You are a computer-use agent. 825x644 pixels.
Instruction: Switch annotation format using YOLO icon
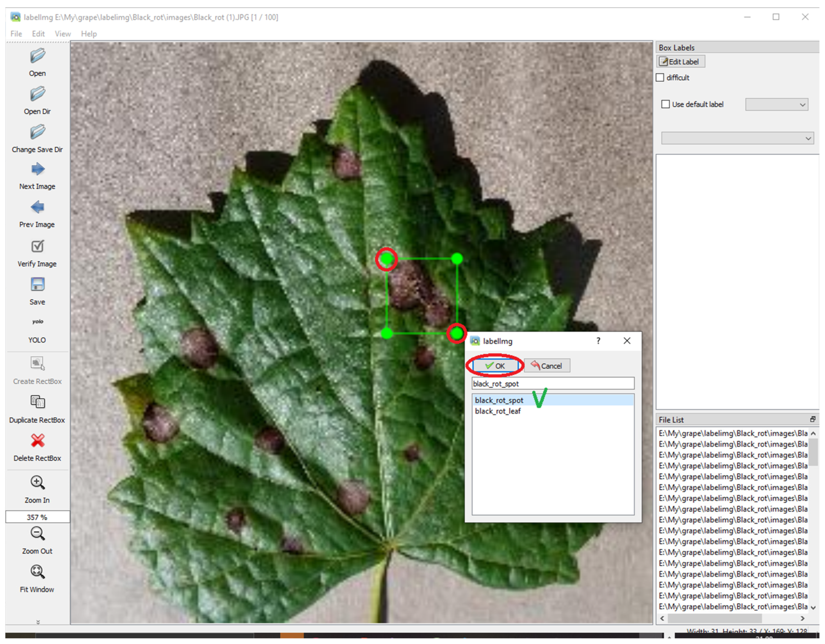pos(37,322)
